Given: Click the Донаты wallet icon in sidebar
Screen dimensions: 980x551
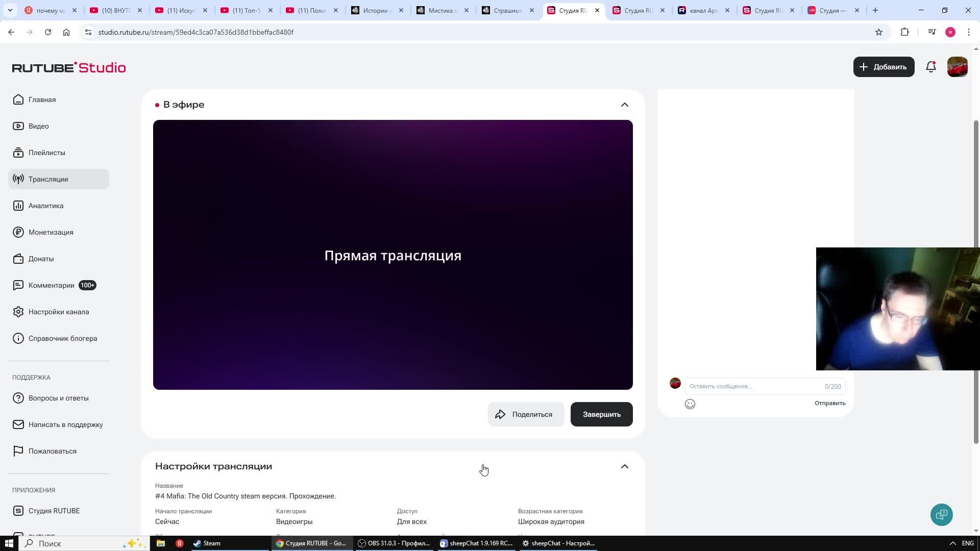Looking at the screenshot, I should (x=18, y=259).
